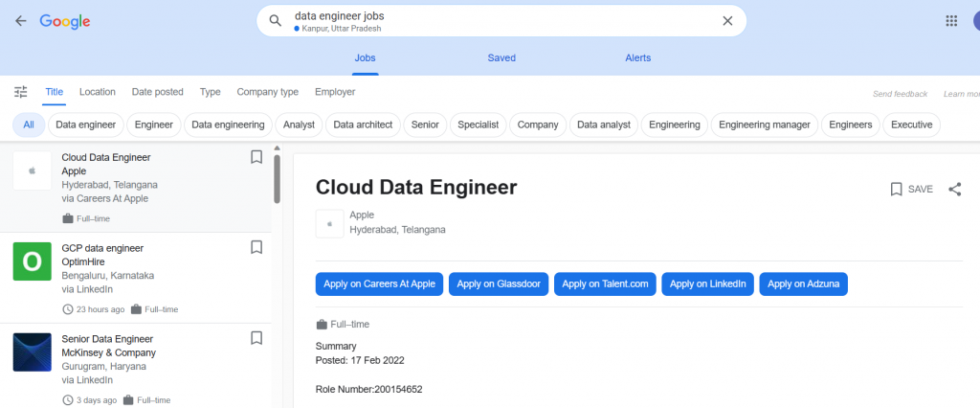The image size is (980, 408).
Task: Click 'Gurugram, Haryana' location text
Action: click(103, 366)
